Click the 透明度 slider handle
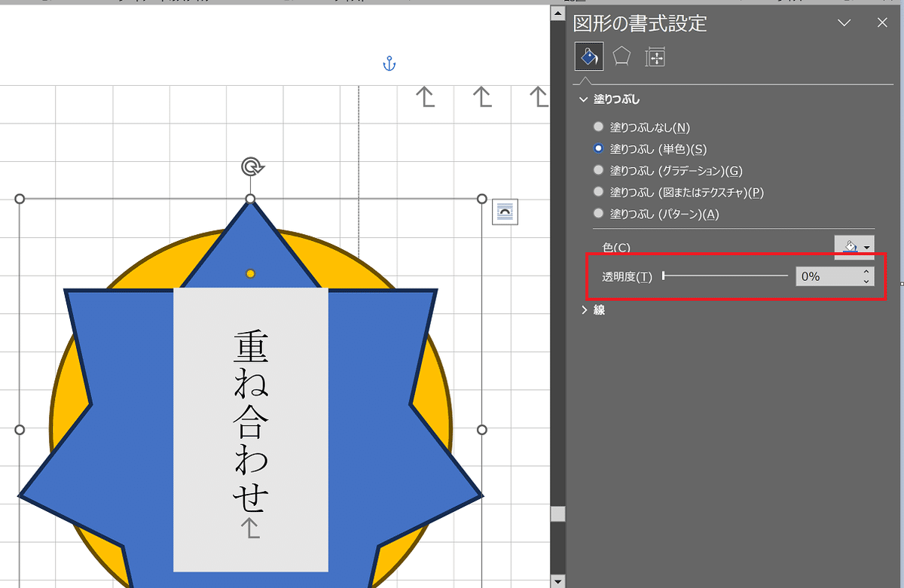 pos(664,276)
